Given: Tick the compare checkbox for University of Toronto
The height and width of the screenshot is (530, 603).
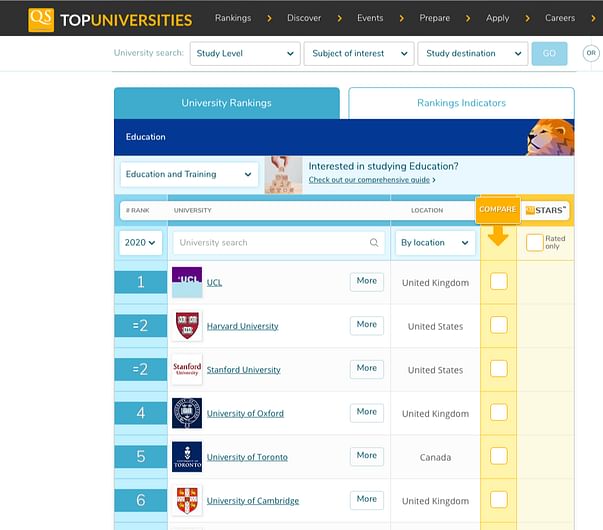Looking at the screenshot, I should point(498,456).
